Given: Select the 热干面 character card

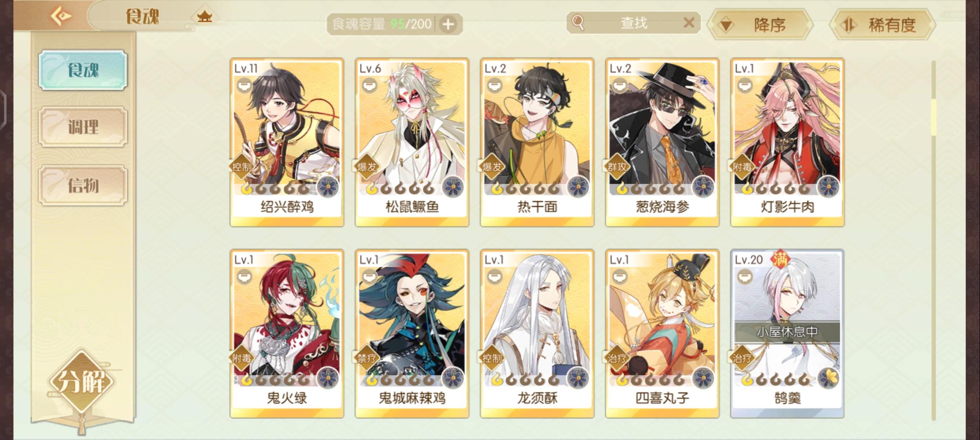Looking at the screenshot, I should tap(537, 142).
